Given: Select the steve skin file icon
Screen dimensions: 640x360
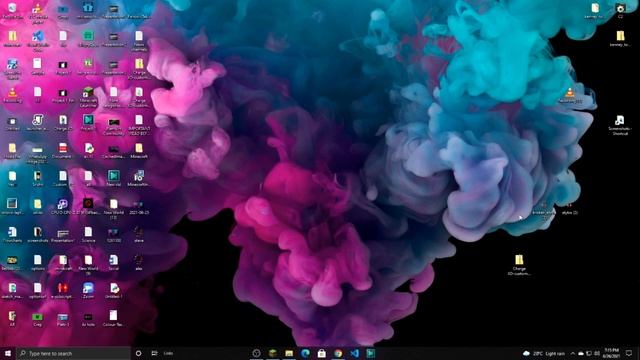Looking at the screenshot, I should [139, 235].
